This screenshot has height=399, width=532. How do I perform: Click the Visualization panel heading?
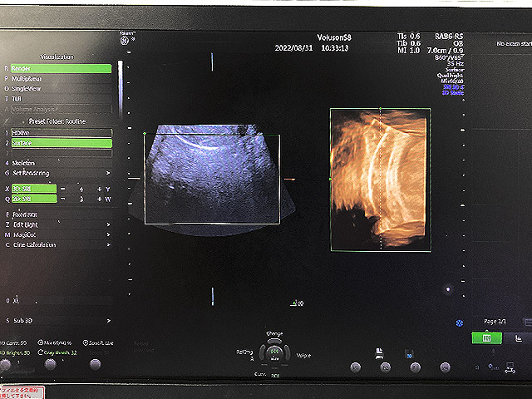point(57,57)
